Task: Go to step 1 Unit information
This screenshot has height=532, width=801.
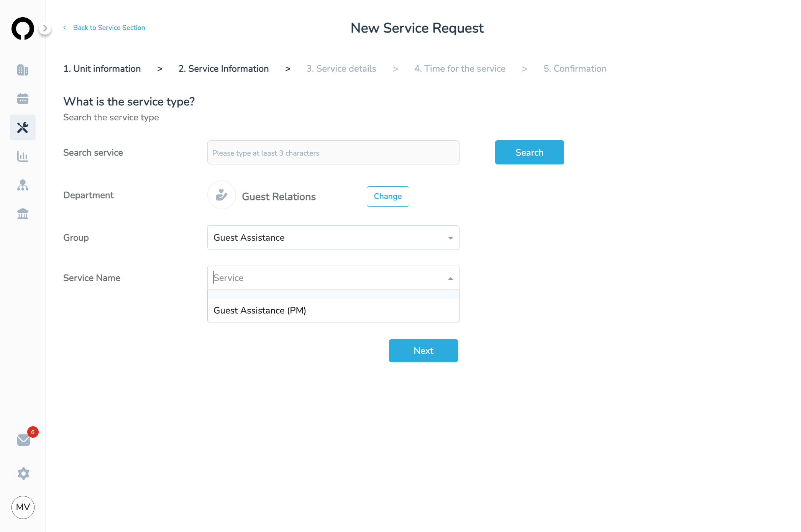Action: click(x=102, y=69)
